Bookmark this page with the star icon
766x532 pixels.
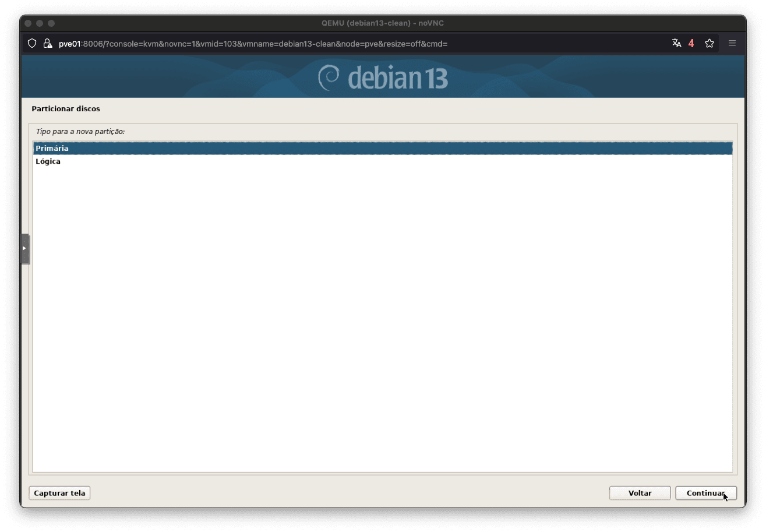709,43
